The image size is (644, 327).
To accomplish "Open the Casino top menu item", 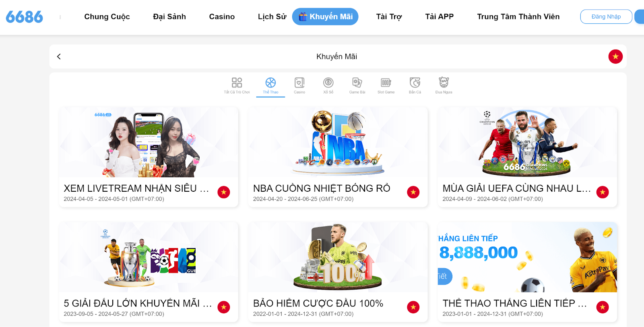I will pos(222,17).
